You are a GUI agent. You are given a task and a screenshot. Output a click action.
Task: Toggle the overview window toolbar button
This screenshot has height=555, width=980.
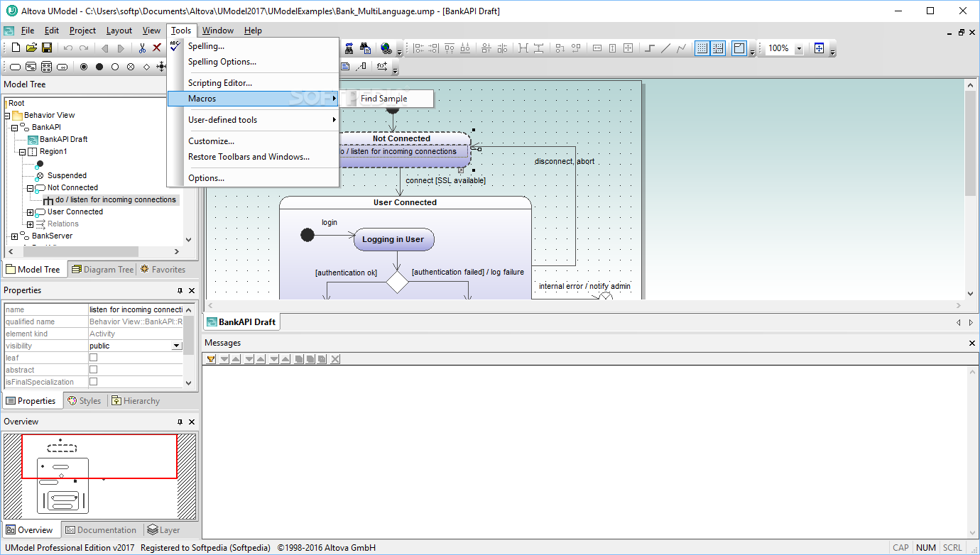coord(739,48)
